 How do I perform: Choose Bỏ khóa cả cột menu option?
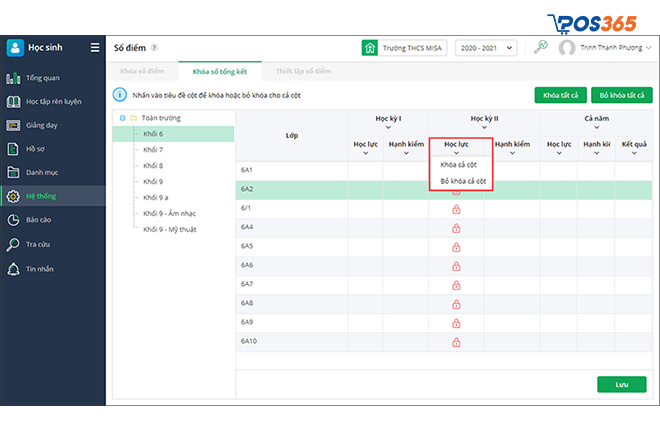point(463,181)
